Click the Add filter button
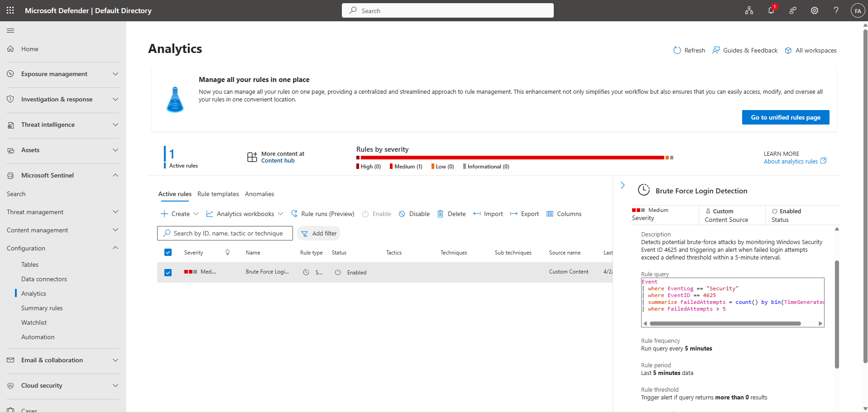868x413 pixels. point(319,233)
